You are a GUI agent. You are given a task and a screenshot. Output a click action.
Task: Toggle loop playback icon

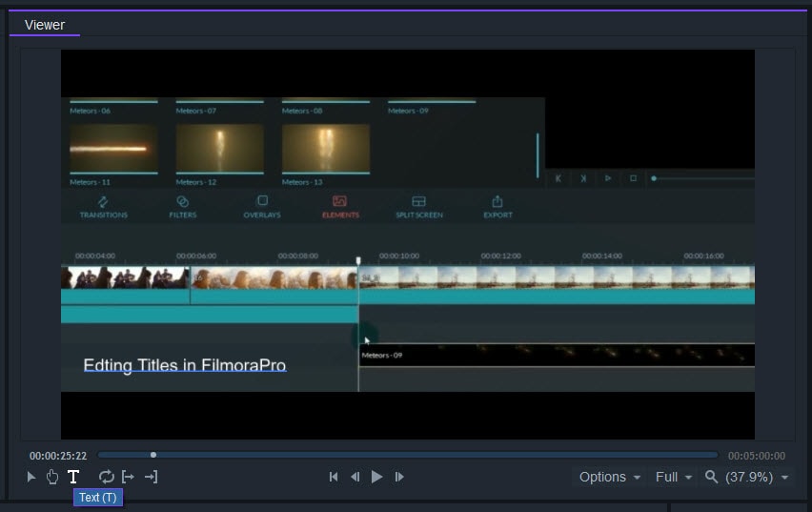pyautogui.click(x=106, y=477)
